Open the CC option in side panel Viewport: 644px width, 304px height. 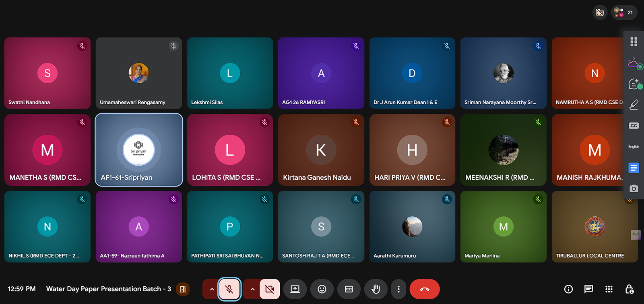634,126
